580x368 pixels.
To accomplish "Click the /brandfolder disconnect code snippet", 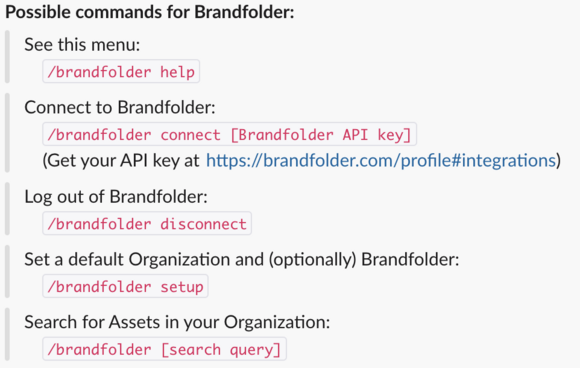I will (x=147, y=223).
